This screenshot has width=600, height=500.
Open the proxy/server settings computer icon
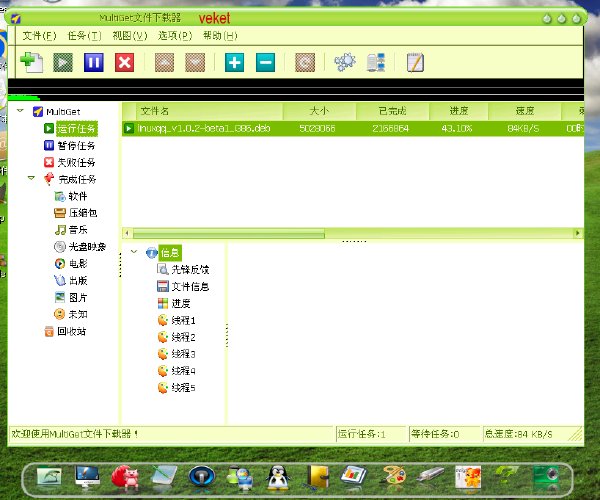click(376, 62)
